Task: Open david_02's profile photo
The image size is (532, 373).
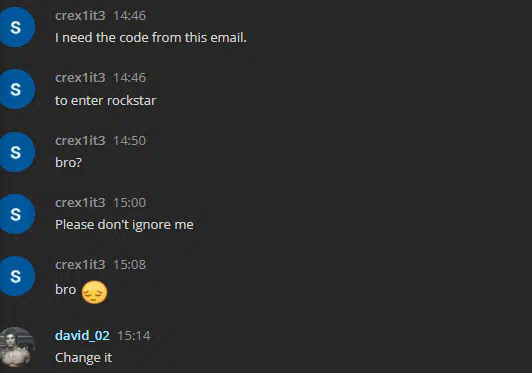Action: point(15,347)
